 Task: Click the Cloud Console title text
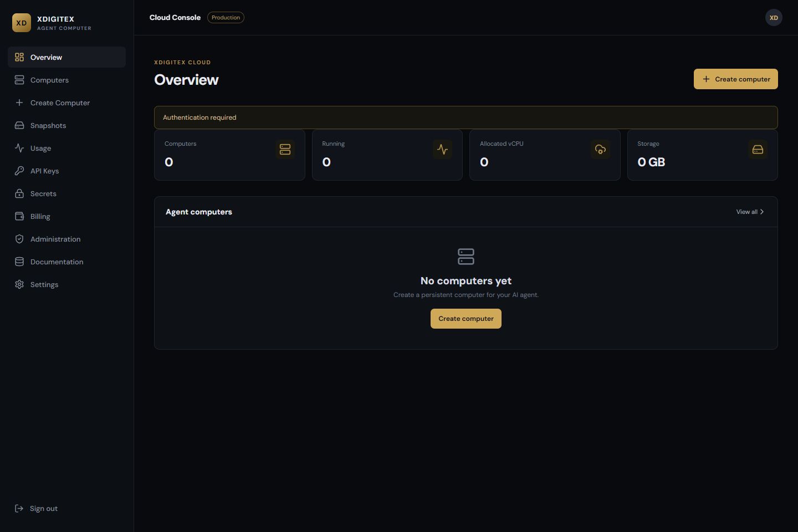pos(175,18)
